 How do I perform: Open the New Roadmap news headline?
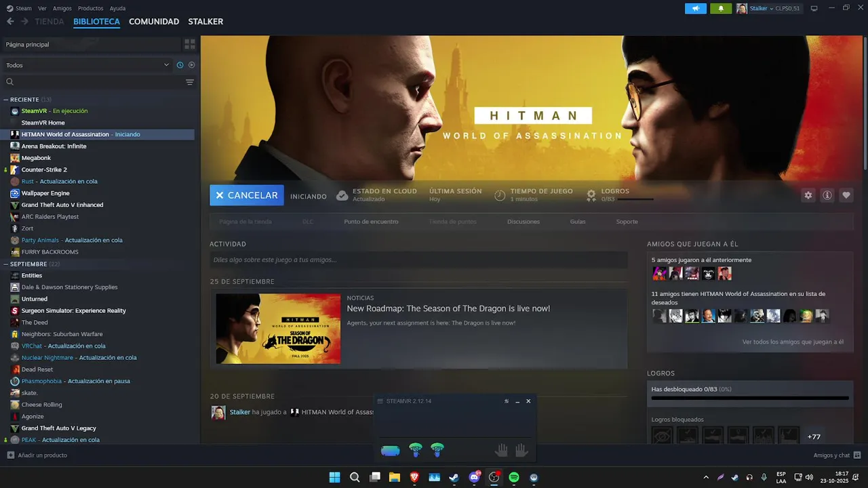coord(448,308)
